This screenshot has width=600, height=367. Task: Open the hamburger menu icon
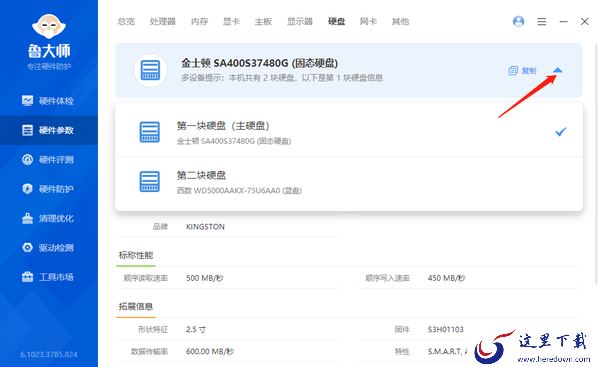tap(541, 21)
